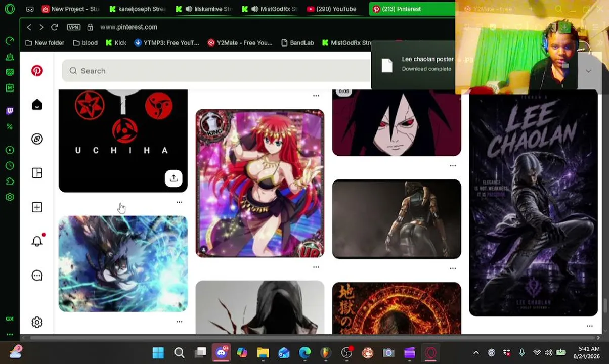Open the BandLab bookmark
This screenshot has width=609, height=364.
[297, 43]
